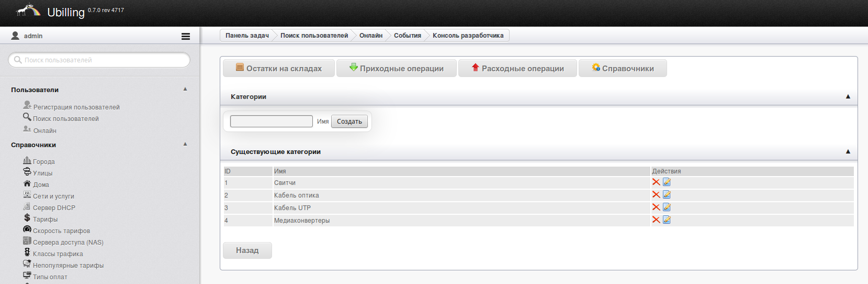Edit the Медиаконвертеры category entry
Image resolution: width=868 pixels, height=284 pixels.
[x=667, y=220]
